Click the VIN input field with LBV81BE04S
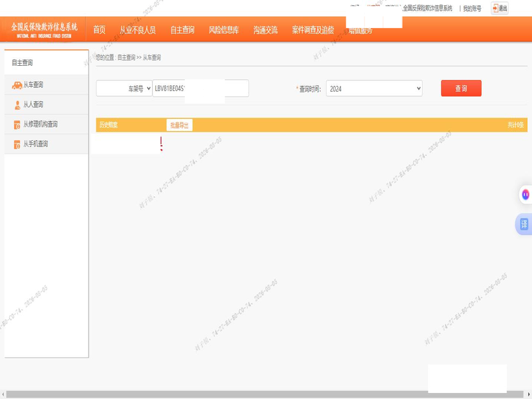This screenshot has height=399, width=532. click(x=201, y=88)
